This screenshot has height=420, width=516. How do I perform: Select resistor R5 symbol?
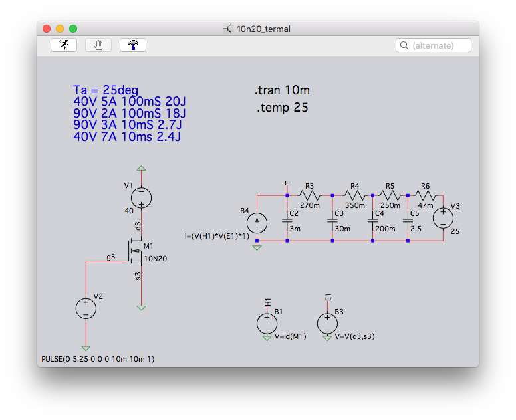[390, 195]
